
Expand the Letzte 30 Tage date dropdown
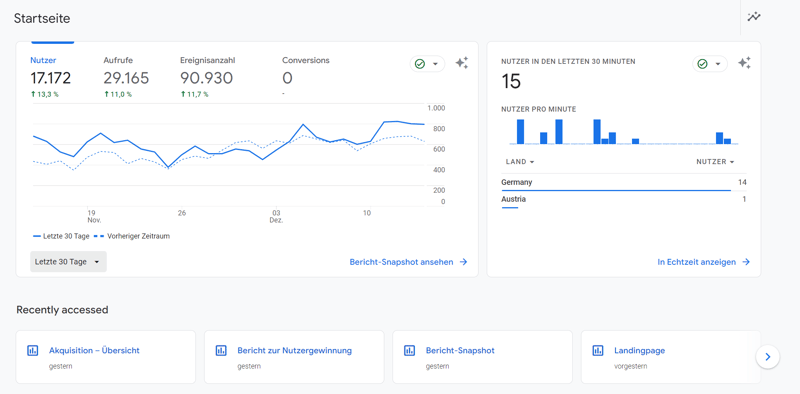pyautogui.click(x=68, y=262)
